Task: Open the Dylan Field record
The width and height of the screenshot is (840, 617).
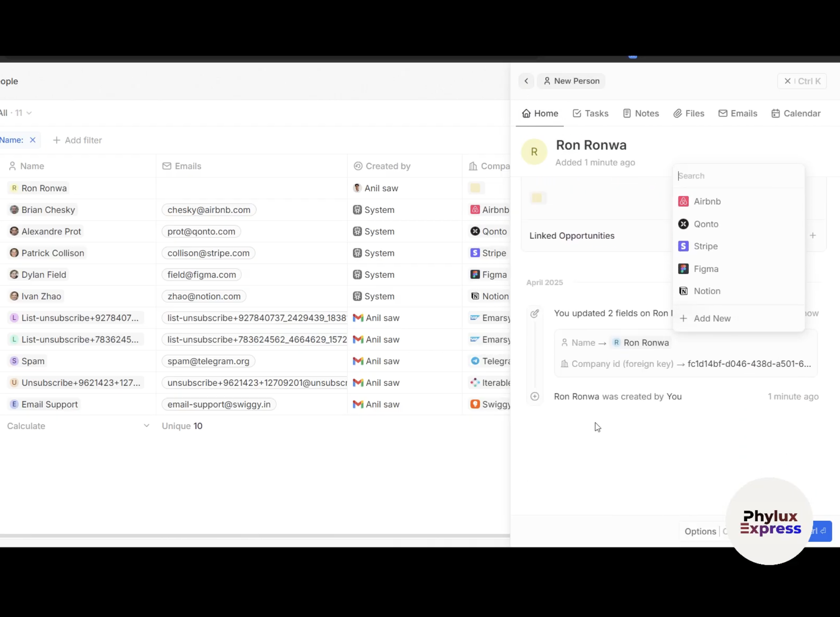Action: 38,275
